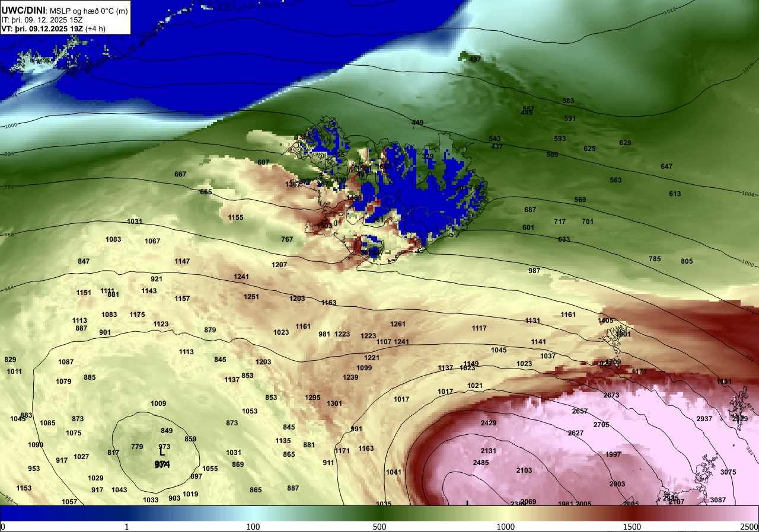Viewport: 759px width, 532px height.
Task: Click the value '2103'
Action: [x=524, y=470]
